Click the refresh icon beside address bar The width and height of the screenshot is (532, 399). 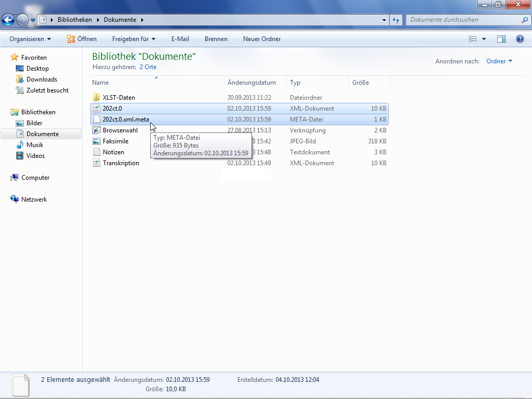point(396,20)
